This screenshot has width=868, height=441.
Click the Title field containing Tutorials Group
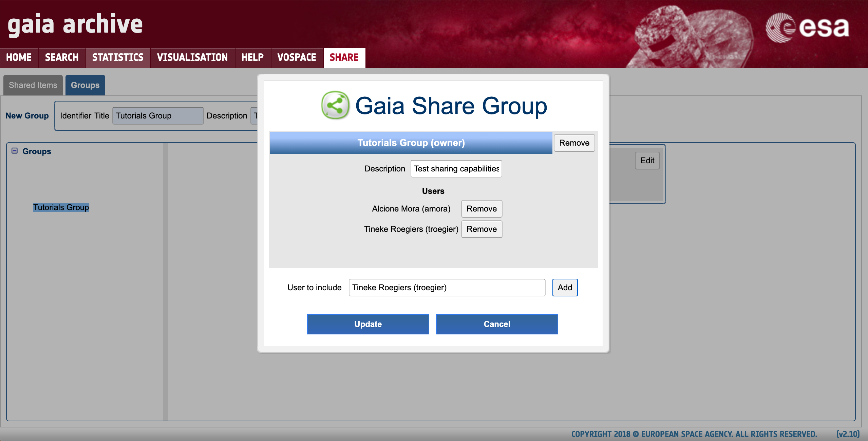[158, 116]
